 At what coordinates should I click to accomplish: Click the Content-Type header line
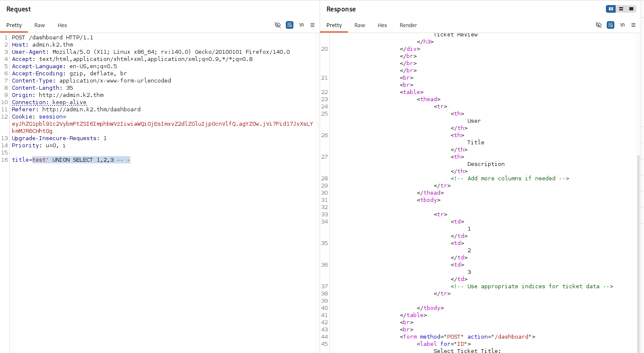click(91, 80)
